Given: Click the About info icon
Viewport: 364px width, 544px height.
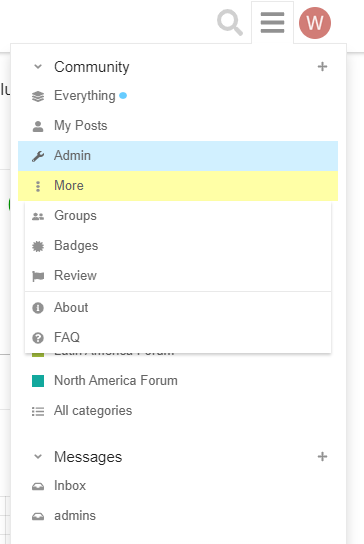Looking at the screenshot, I should pyautogui.click(x=38, y=308).
